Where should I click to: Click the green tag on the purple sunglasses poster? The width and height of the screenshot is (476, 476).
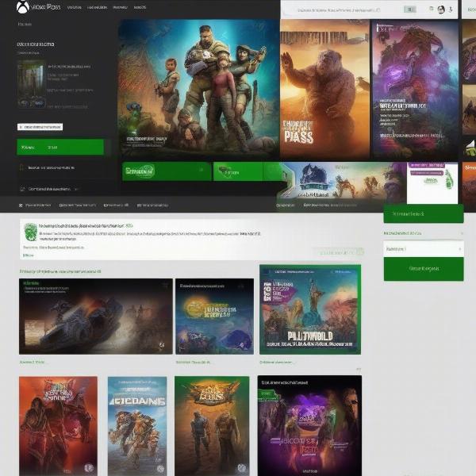click(267, 395)
